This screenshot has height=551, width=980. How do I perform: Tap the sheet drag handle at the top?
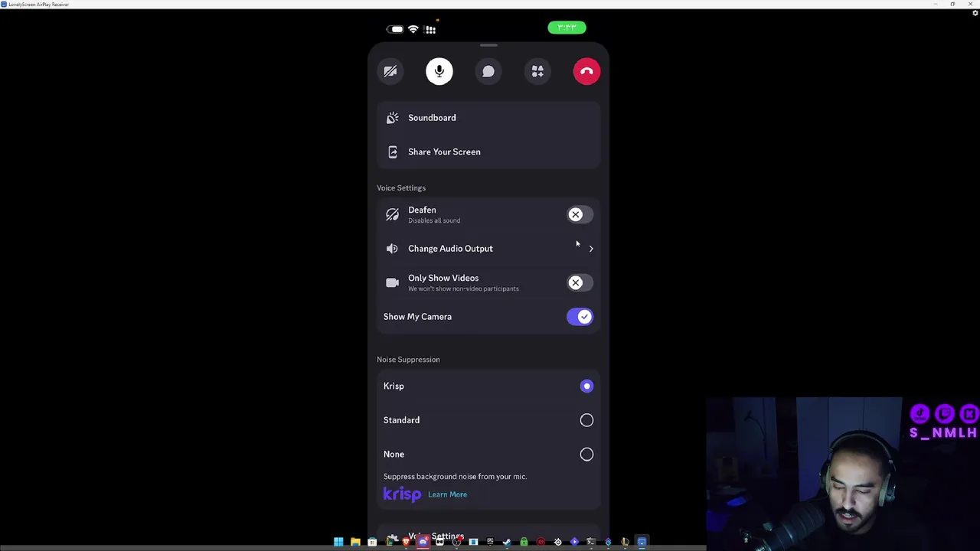488,46
